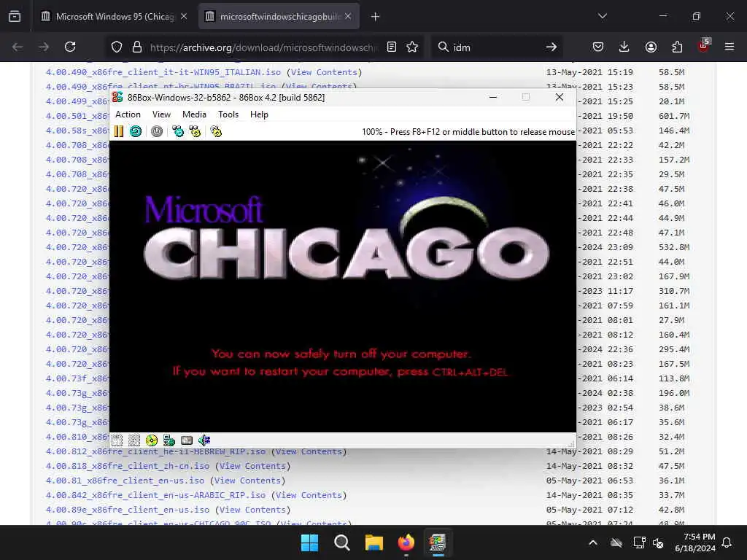
Task: Click the green hard reset icon
Action: pos(136,131)
